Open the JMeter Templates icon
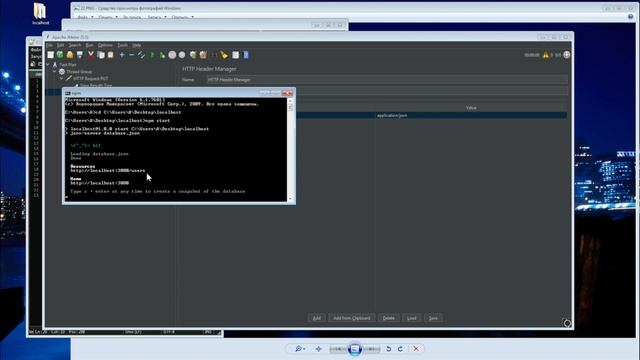The width and height of the screenshot is (640, 360). coord(60,55)
